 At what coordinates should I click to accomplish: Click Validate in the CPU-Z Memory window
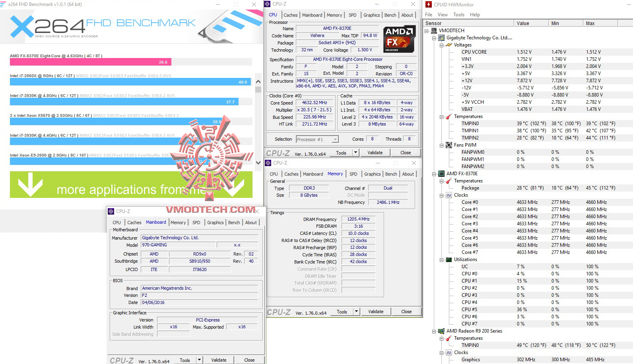376,312
